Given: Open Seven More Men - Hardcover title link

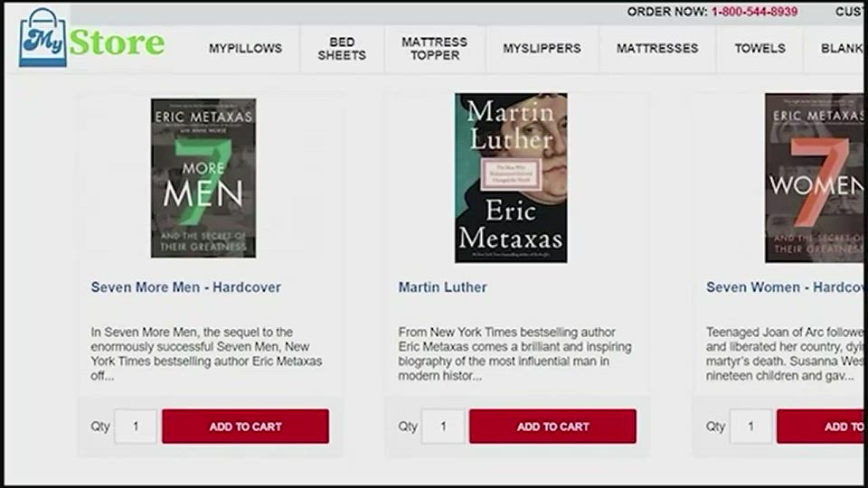Looking at the screenshot, I should pos(186,287).
